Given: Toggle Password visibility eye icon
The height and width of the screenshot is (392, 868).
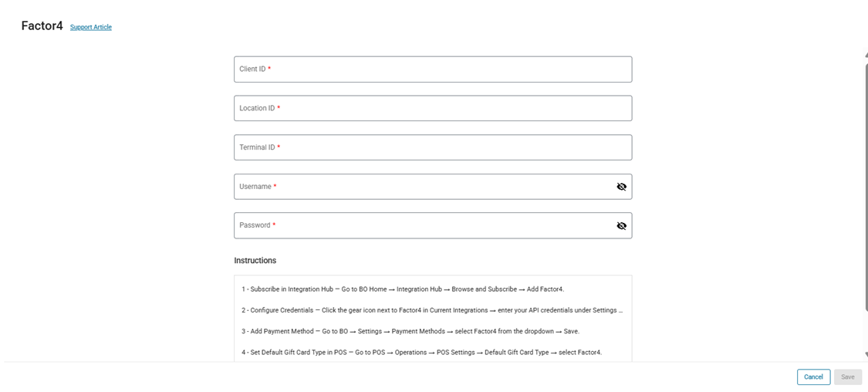Looking at the screenshot, I should [x=621, y=226].
